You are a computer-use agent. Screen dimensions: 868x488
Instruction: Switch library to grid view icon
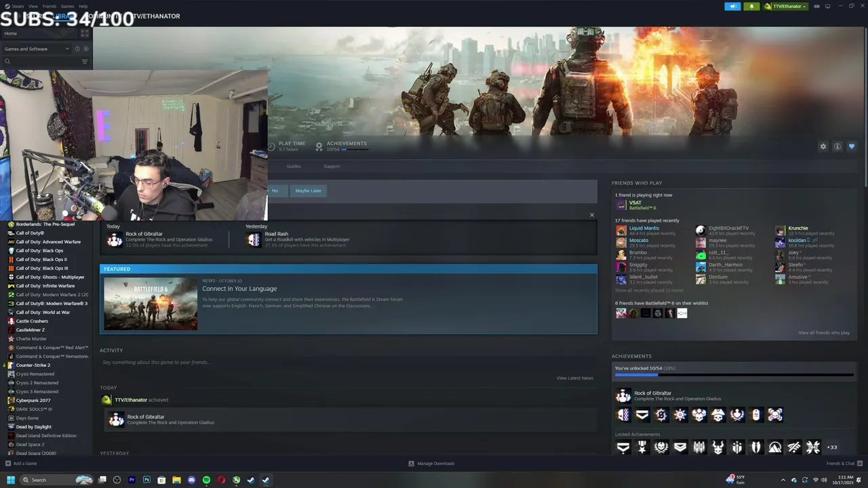[85, 33]
